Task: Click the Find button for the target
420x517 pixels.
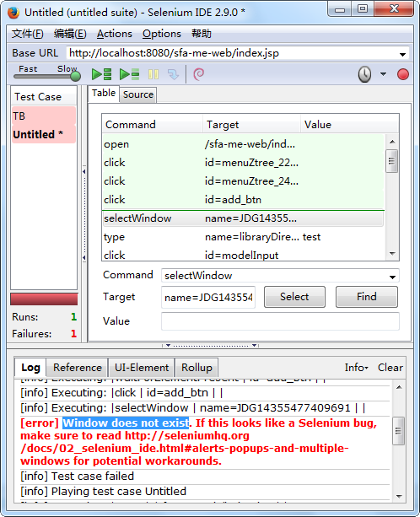Action: click(367, 297)
